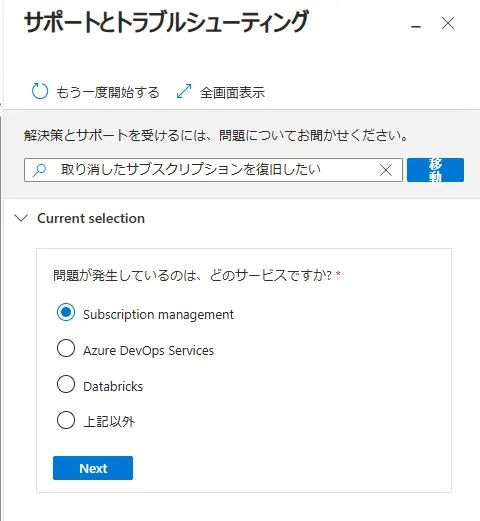Click the blue 移動 button
The height and width of the screenshot is (521, 480).
click(435, 170)
